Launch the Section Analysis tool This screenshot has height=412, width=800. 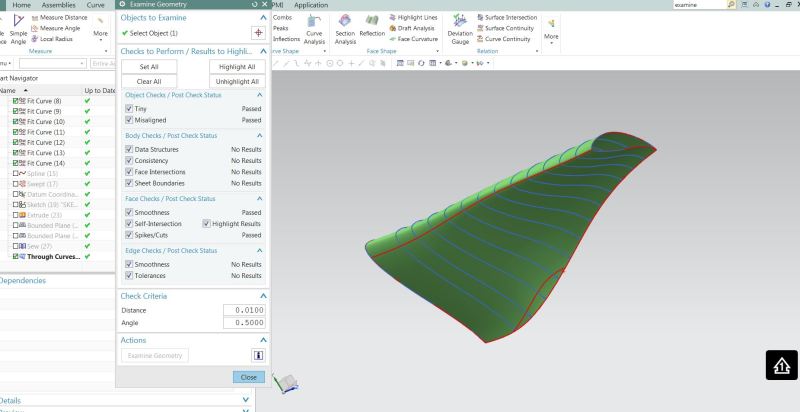coord(345,30)
